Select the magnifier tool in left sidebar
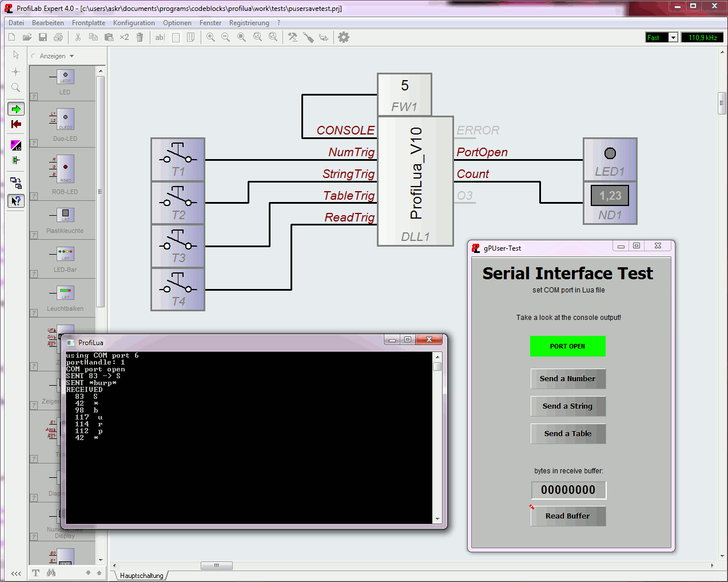Viewport: 728px width, 582px height. (x=16, y=88)
